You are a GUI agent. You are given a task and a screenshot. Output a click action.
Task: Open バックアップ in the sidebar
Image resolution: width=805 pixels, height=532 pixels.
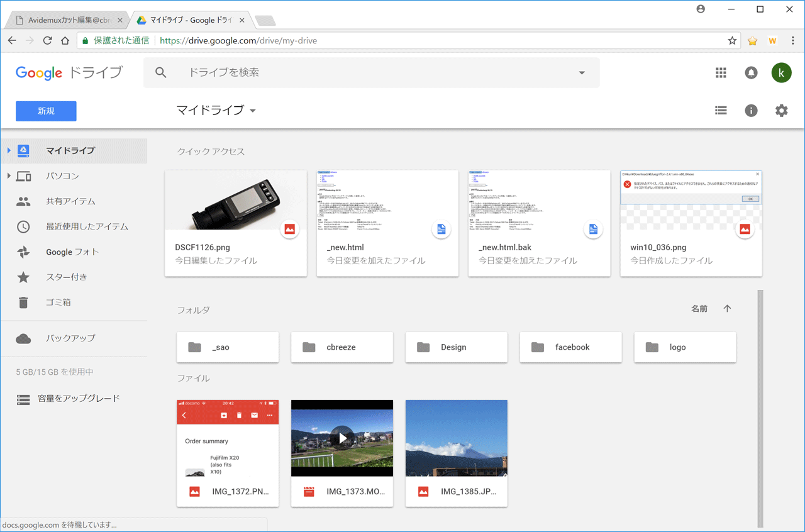(x=70, y=338)
